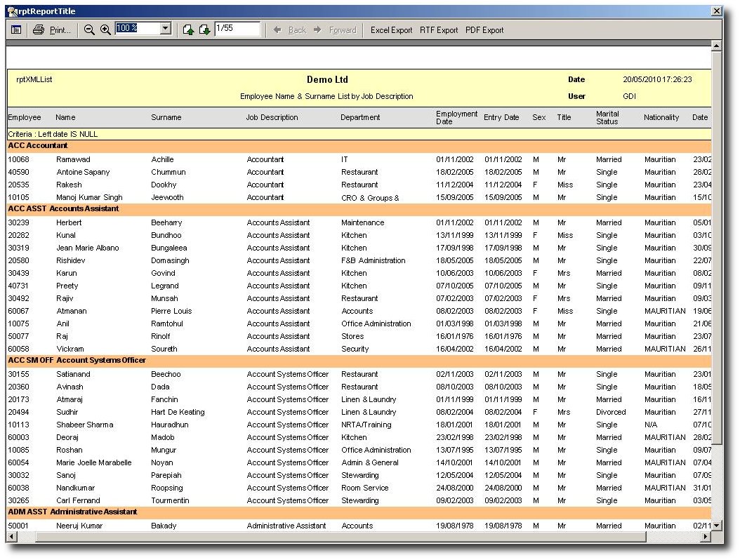Close the rptReportTitle window
Image resolution: width=740 pixels, height=560 pixels.
coord(716,11)
